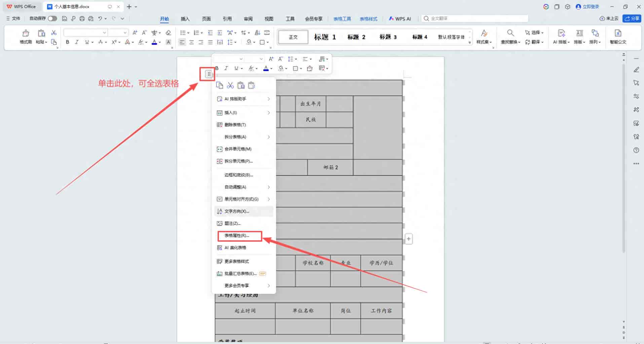Click the ribbon Italic button
This screenshot has width=644, height=344.
(77, 42)
